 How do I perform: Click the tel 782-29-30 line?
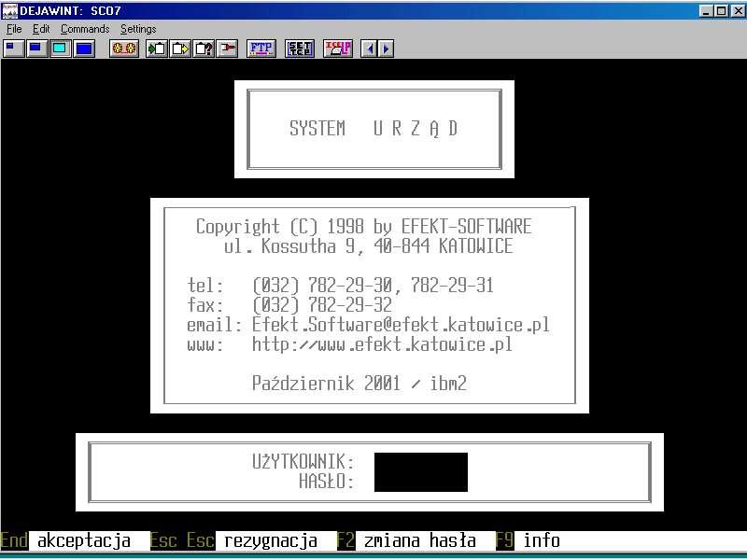340,286
